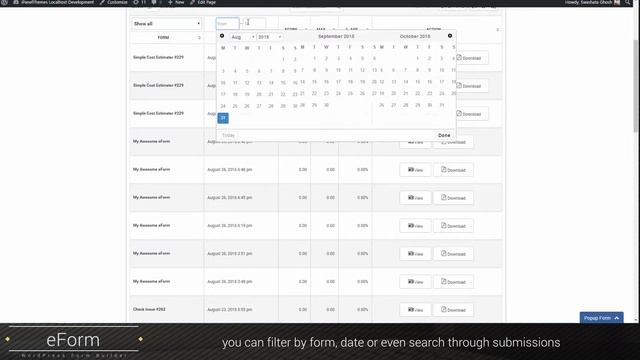Open iPanelThemes Localhost Development site link
This screenshot has height=360, width=640.
coord(53,2)
